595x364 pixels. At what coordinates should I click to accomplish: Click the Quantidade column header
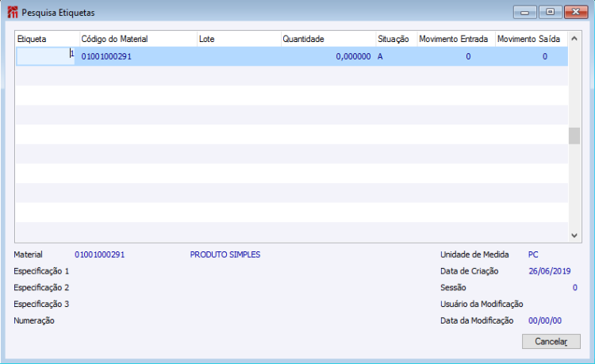click(x=328, y=39)
